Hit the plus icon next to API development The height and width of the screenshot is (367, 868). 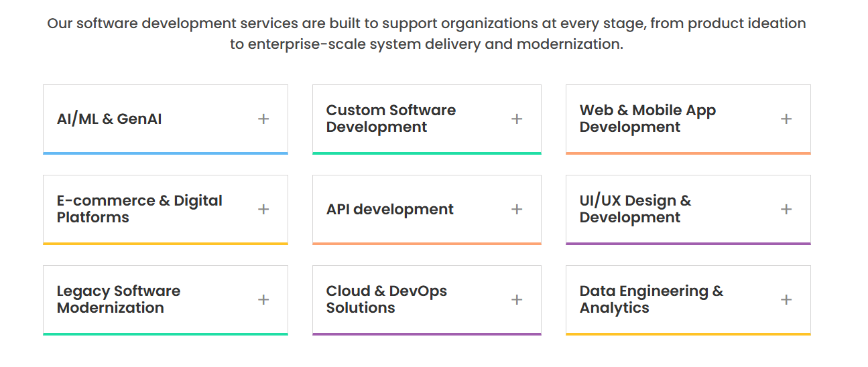517,209
